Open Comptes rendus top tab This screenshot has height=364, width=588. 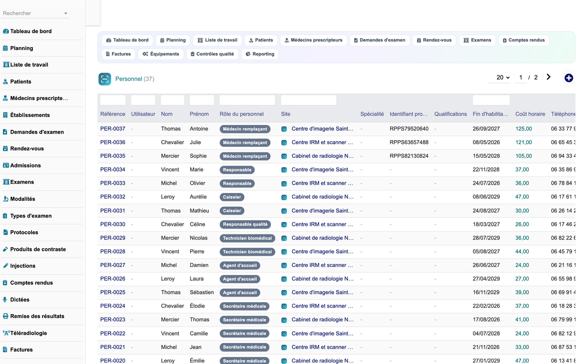tap(523, 40)
